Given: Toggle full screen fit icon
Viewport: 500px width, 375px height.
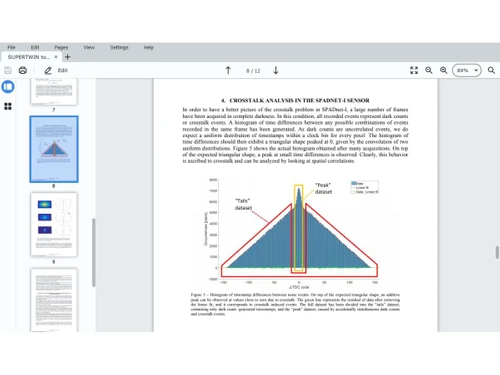Looking at the screenshot, I should tap(414, 70).
